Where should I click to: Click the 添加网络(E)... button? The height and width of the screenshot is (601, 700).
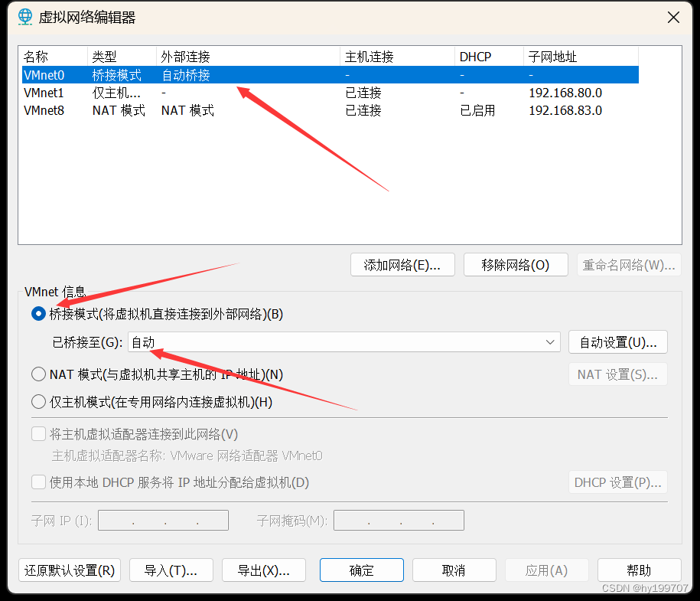402,265
